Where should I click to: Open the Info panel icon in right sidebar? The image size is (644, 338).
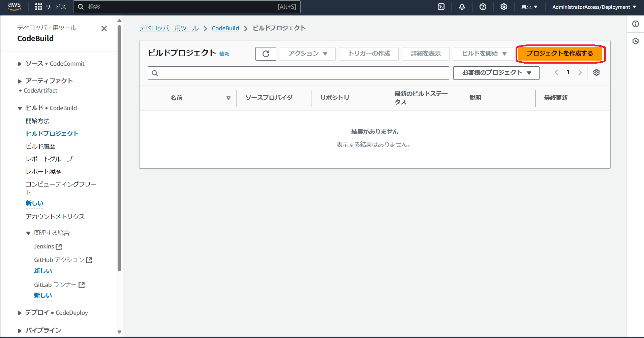tap(636, 24)
